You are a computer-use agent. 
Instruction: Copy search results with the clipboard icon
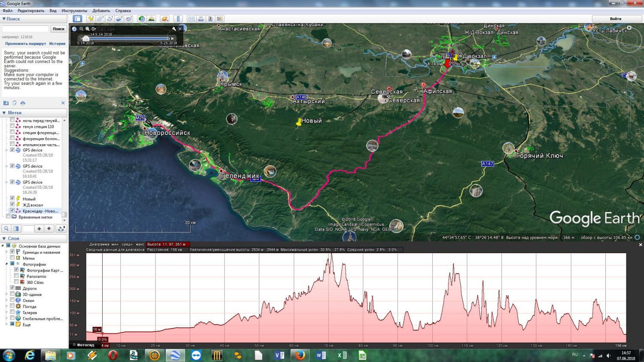tap(14, 103)
